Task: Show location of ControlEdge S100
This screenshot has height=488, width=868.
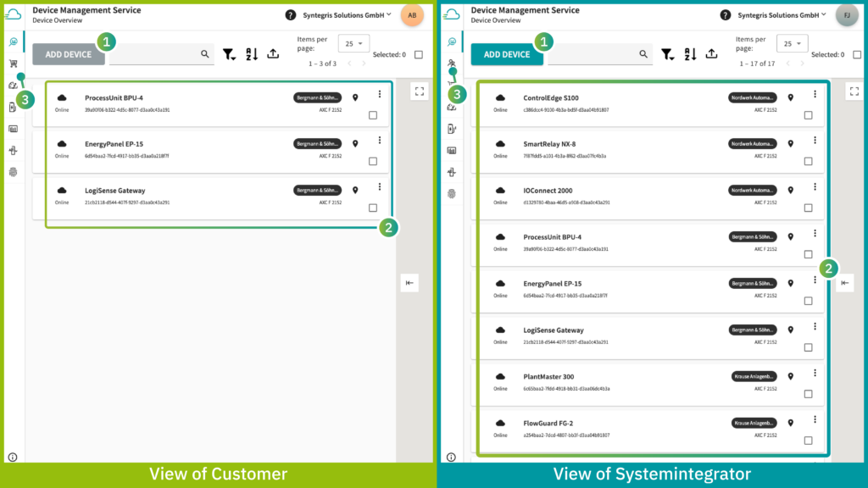Action: tap(791, 98)
